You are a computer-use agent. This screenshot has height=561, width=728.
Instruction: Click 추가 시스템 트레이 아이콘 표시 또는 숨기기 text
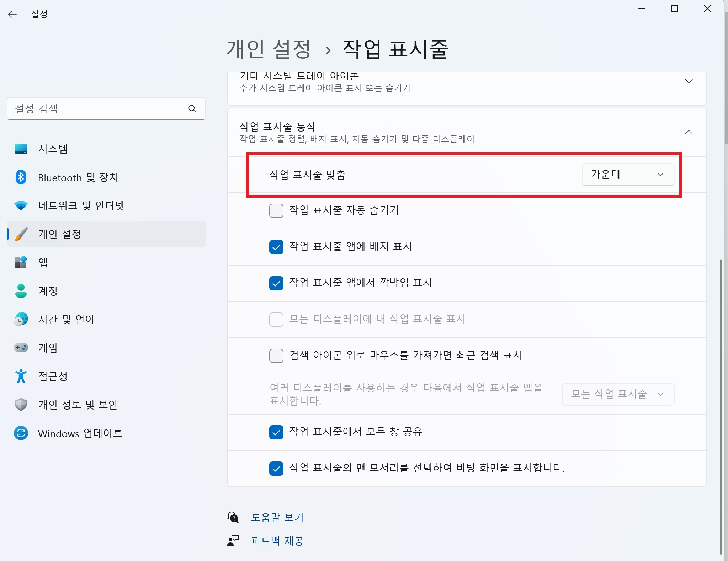[x=325, y=88]
